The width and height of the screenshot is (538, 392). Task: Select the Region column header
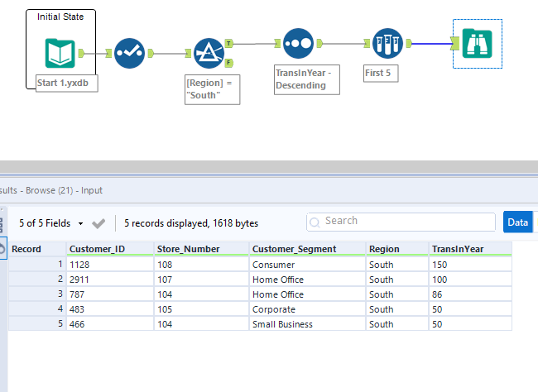[397, 249]
